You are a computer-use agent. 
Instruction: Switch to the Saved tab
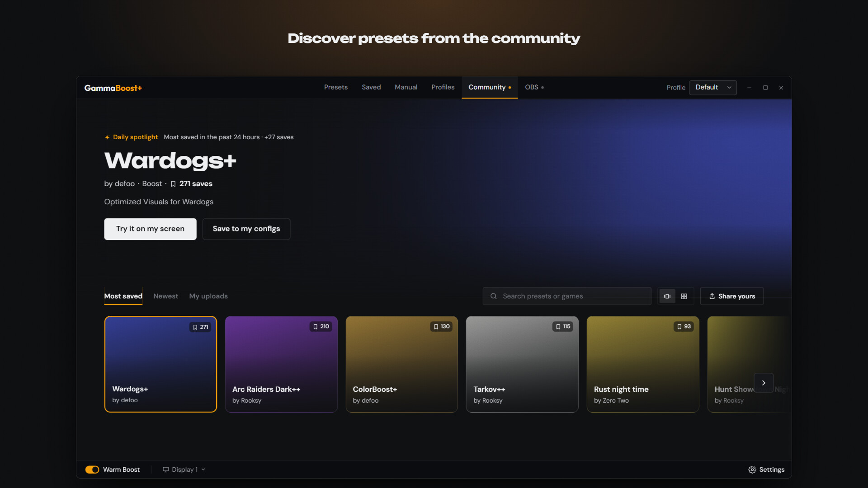pos(371,87)
